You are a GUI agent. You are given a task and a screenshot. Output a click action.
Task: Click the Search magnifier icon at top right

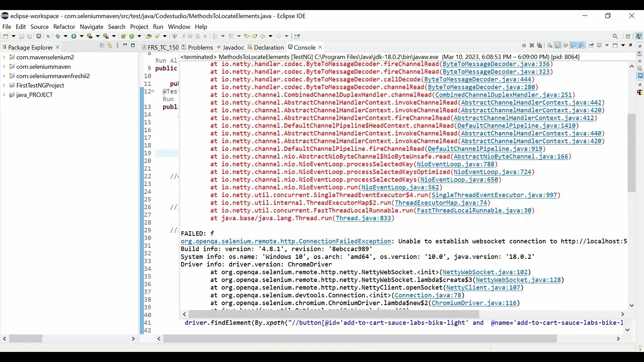[x=615, y=36]
